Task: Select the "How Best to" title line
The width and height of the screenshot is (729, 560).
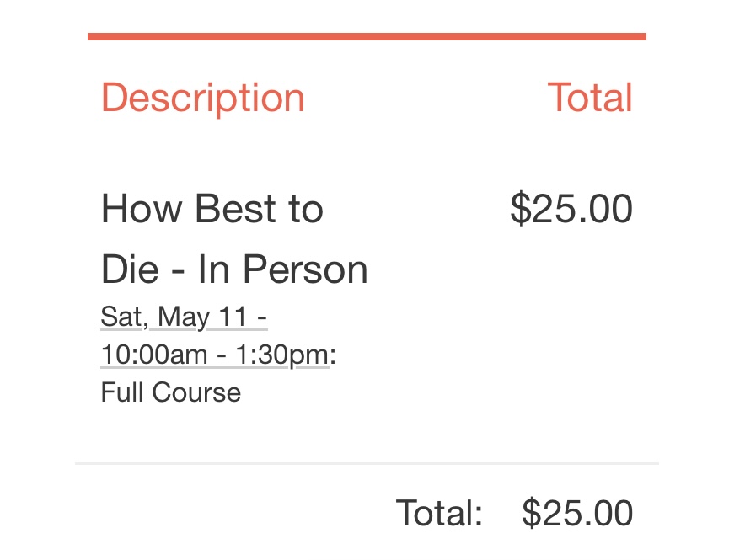Action: 212,209
